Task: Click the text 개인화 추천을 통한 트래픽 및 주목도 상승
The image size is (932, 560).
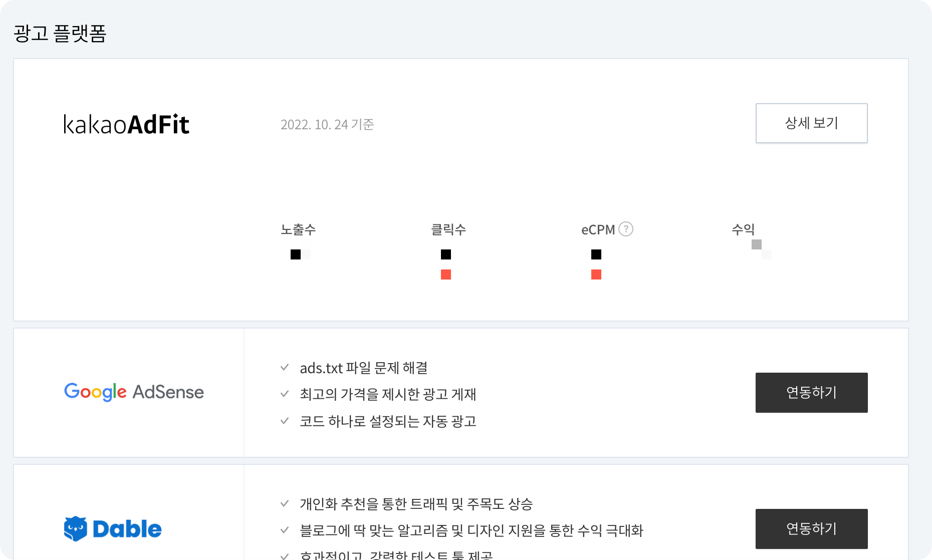Action: coord(416,504)
